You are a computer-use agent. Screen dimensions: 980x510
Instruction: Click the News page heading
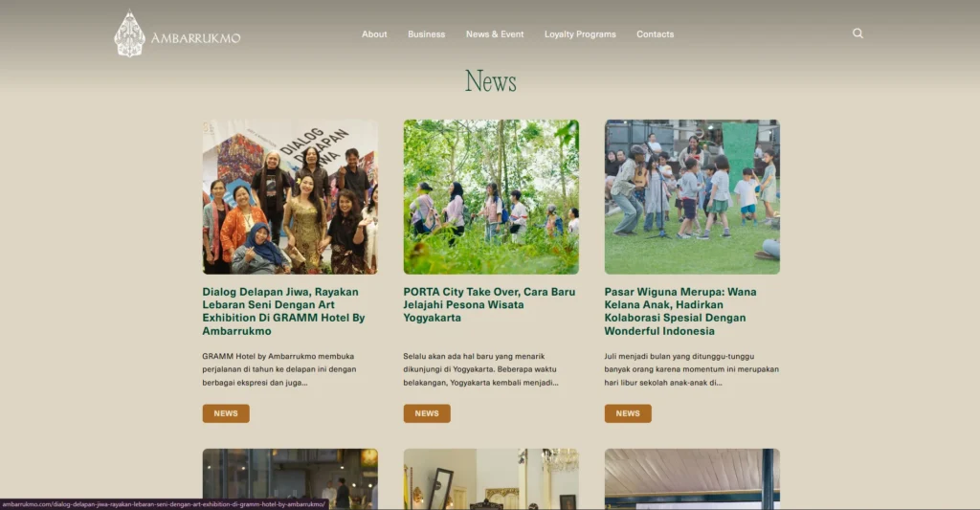491,81
